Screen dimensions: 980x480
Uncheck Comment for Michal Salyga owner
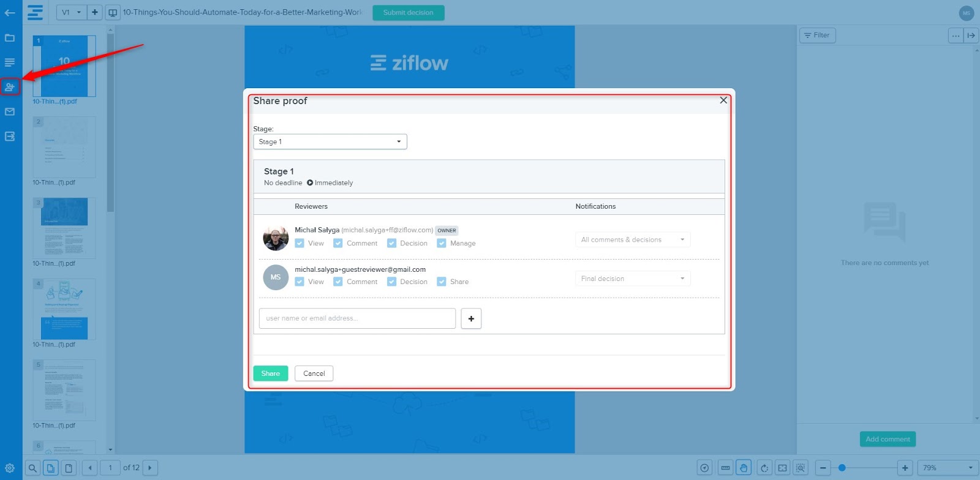tap(338, 243)
